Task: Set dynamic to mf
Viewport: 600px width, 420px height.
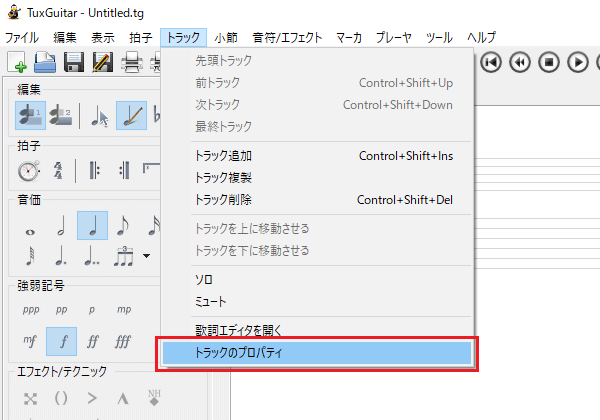Action: tap(30, 340)
